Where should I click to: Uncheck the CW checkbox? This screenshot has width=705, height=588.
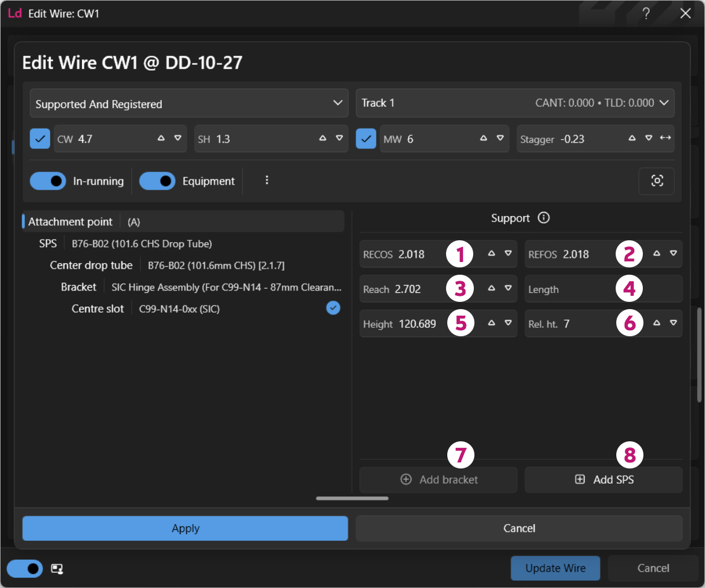(40, 138)
